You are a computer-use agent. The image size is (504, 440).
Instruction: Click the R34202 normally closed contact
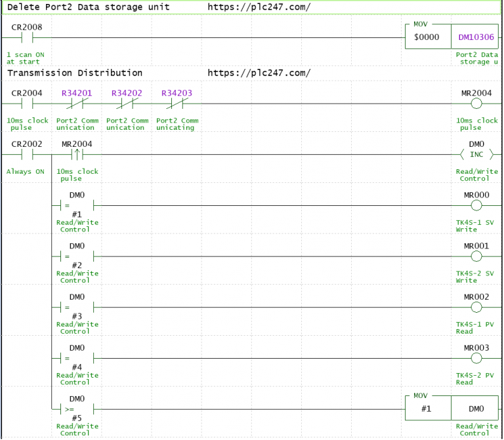[127, 104]
